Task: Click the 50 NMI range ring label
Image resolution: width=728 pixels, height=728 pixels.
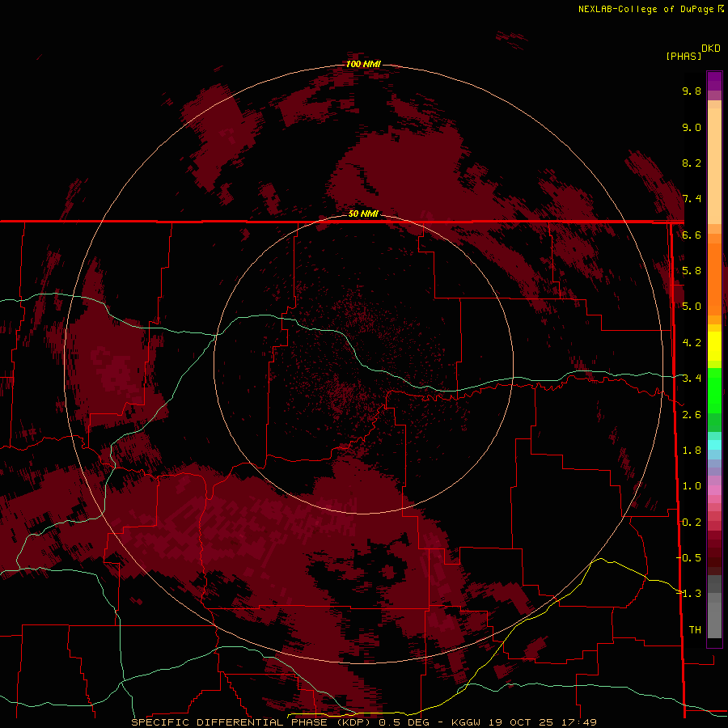Action: [363, 214]
